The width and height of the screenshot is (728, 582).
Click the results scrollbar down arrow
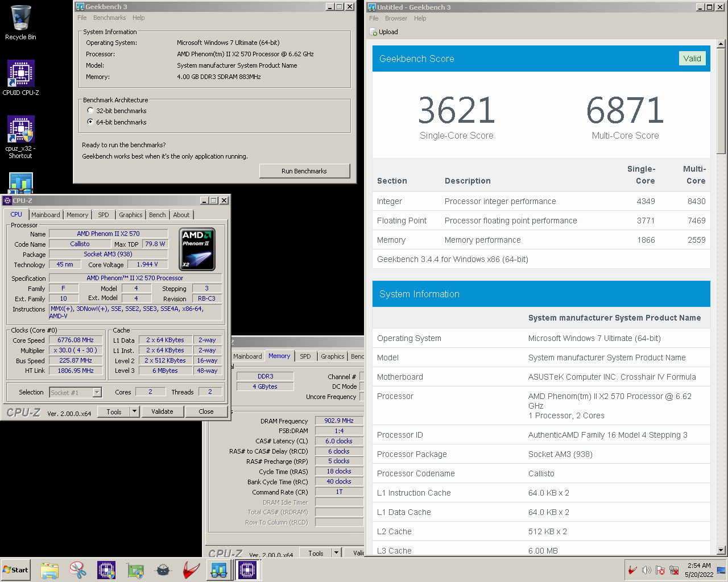pos(721,550)
